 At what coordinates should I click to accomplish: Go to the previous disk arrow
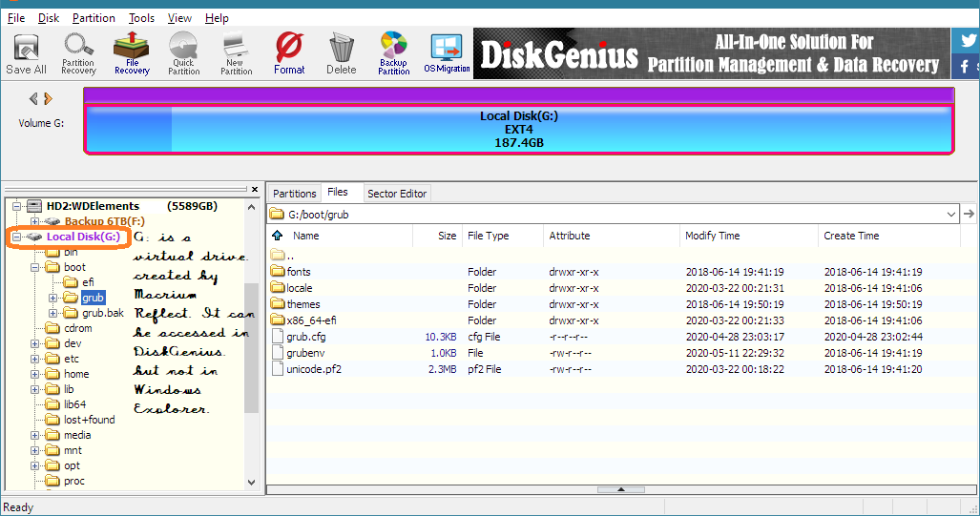[33, 98]
